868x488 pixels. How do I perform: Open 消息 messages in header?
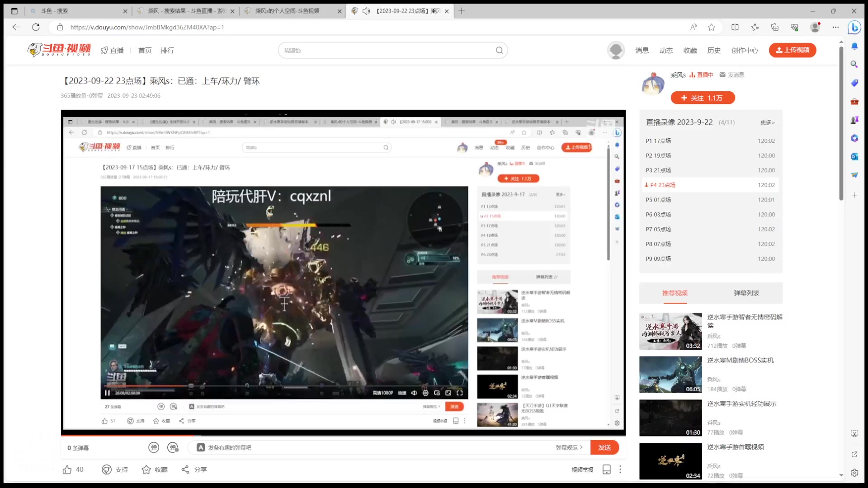642,51
